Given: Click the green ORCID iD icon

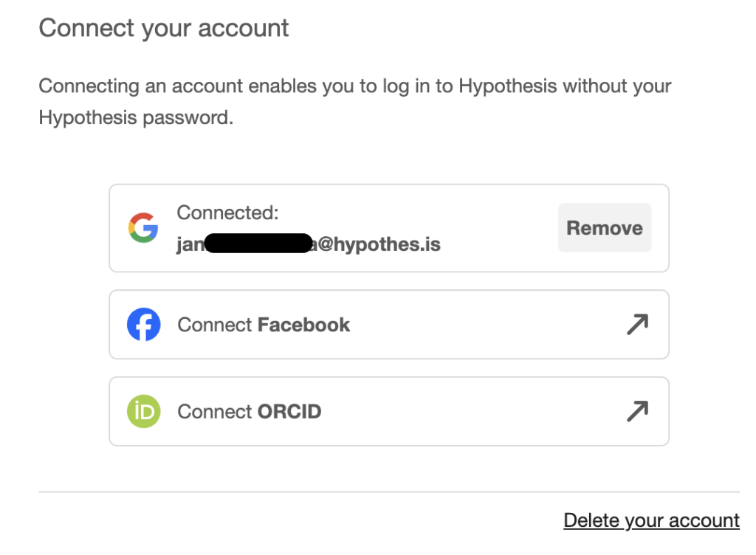Looking at the screenshot, I should point(144,411).
